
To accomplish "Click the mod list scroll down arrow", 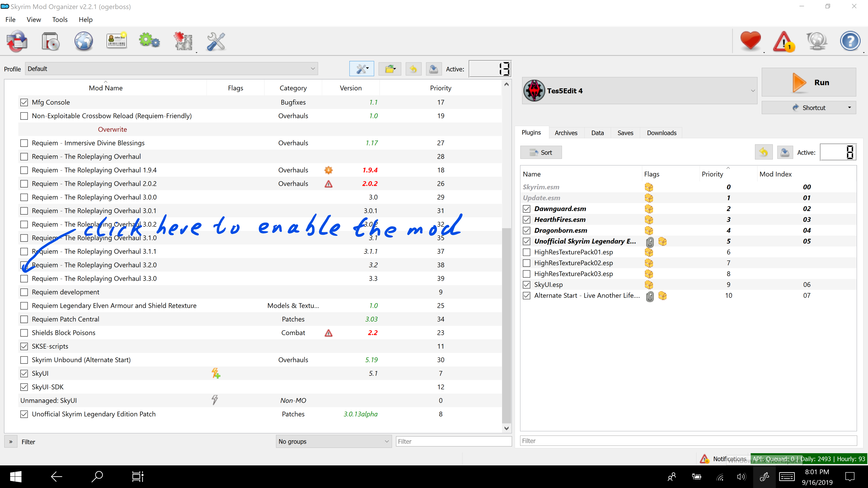I will [506, 429].
